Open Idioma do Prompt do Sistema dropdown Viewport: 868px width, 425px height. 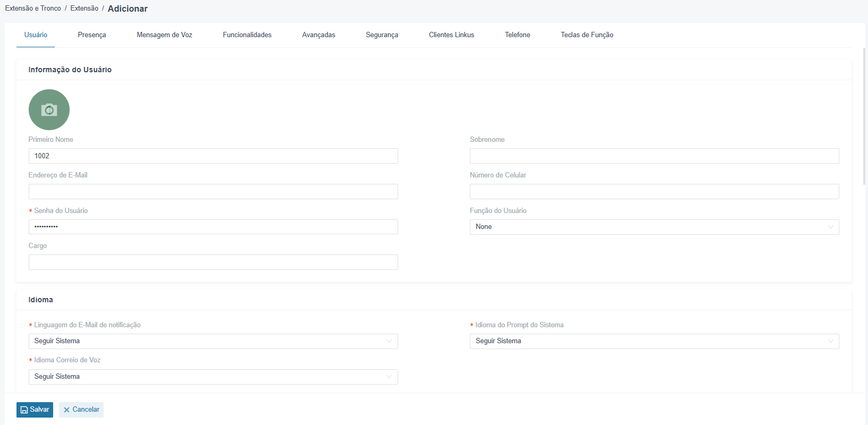tap(654, 341)
